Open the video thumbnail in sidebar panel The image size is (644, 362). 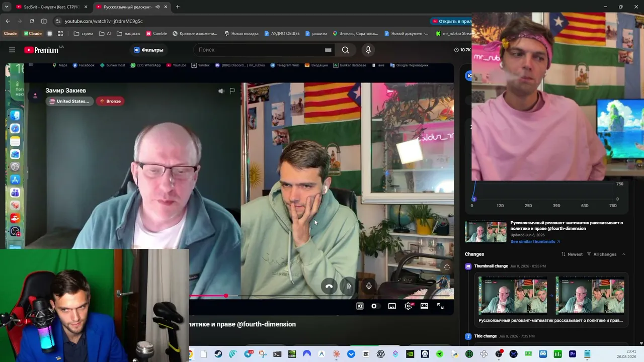(x=486, y=232)
